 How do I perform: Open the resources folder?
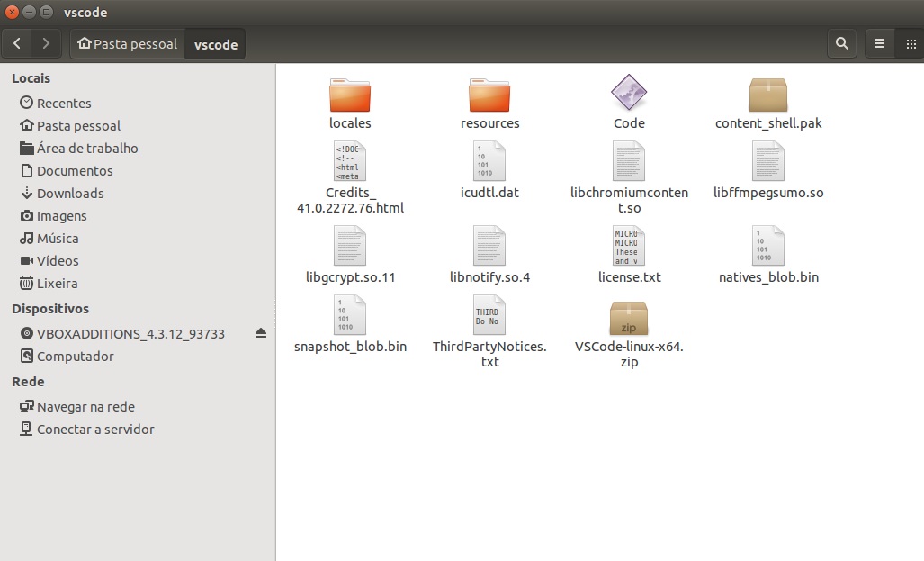point(489,95)
